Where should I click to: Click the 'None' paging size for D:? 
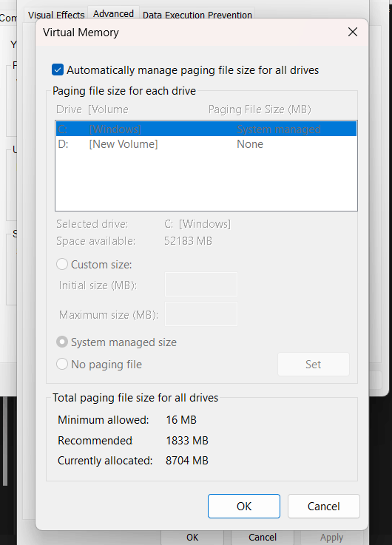(x=250, y=144)
